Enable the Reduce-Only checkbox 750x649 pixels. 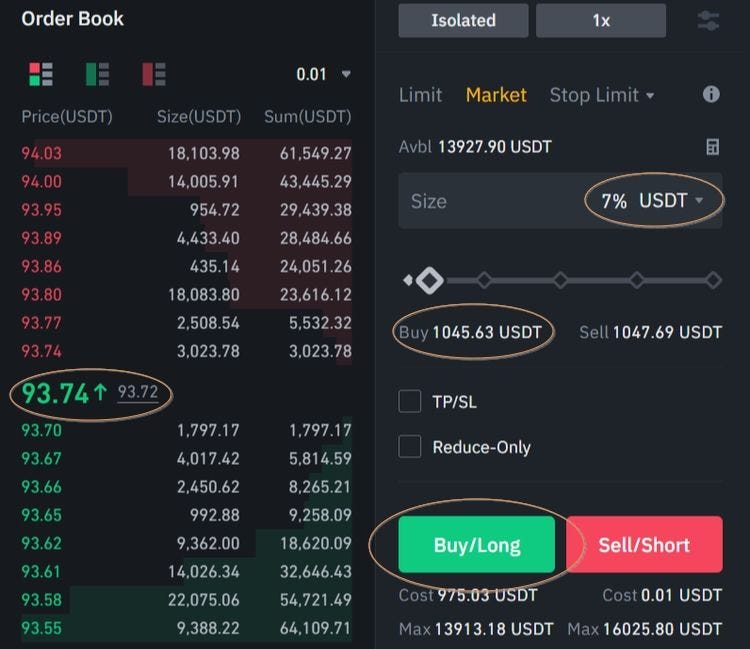click(409, 446)
